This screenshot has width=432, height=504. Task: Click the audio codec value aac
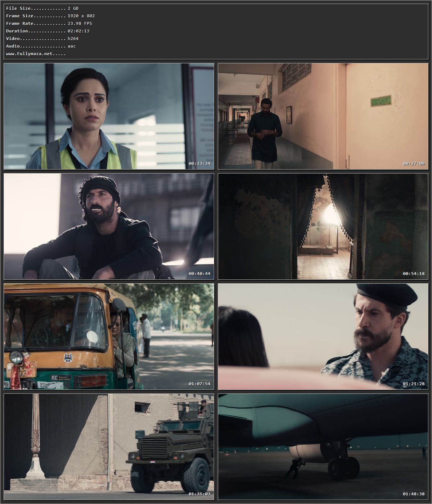click(x=72, y=46)
